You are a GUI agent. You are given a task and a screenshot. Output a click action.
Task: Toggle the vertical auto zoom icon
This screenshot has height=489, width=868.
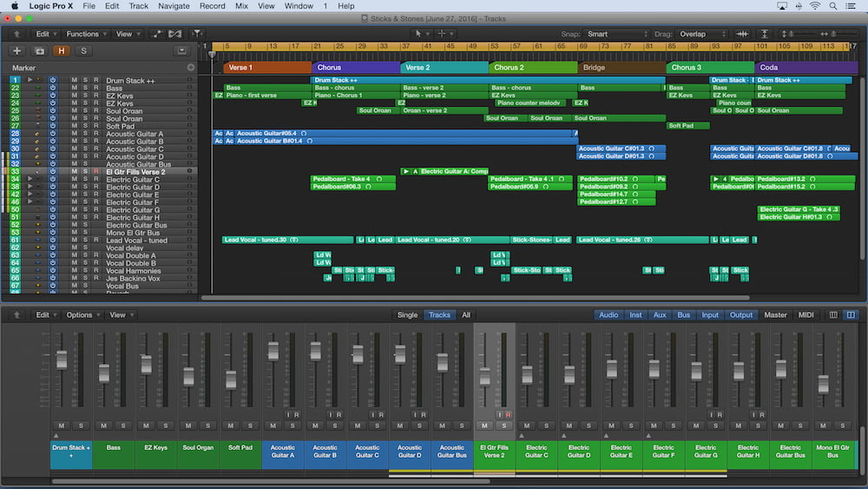coord(765,34)
